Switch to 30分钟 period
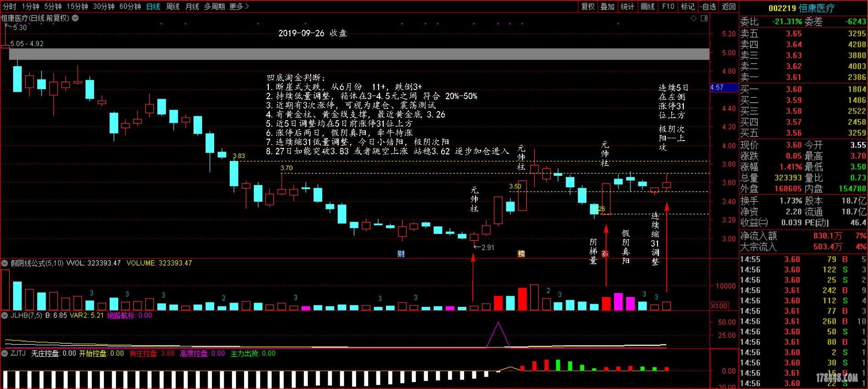The width and height of the screenshot is (868, 389). coord(104,6)
